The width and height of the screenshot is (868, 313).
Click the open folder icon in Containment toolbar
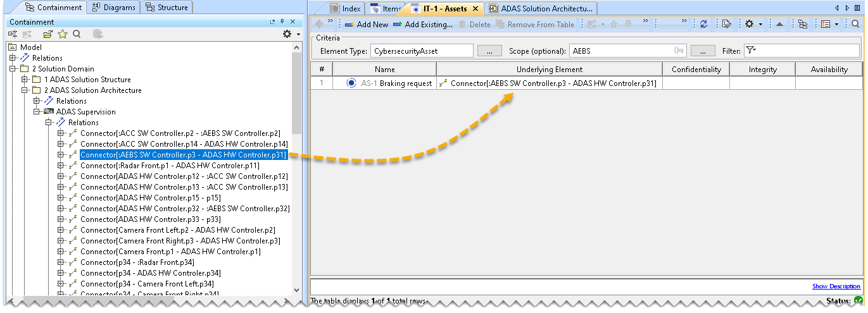coord(47,34)
